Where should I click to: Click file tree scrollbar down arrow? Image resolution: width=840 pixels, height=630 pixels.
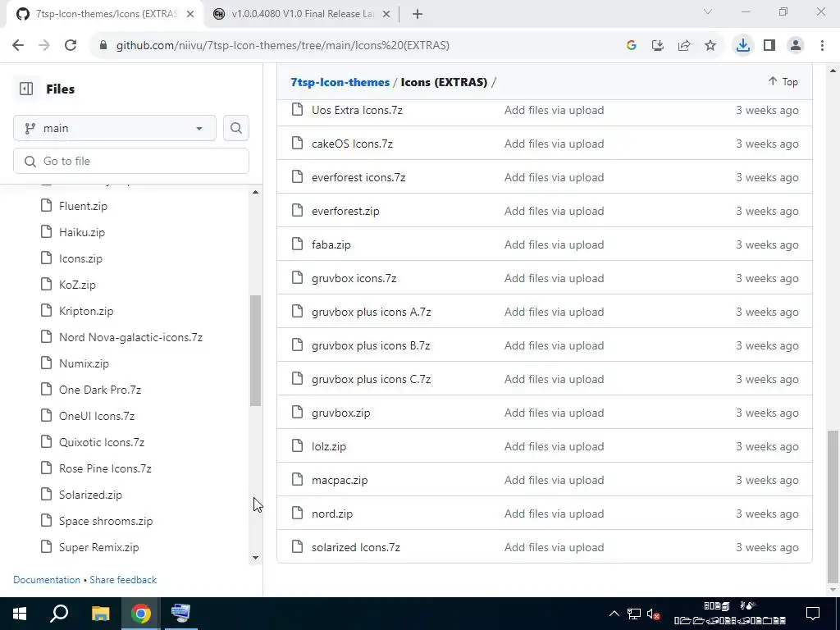click(x=256, y=558)
